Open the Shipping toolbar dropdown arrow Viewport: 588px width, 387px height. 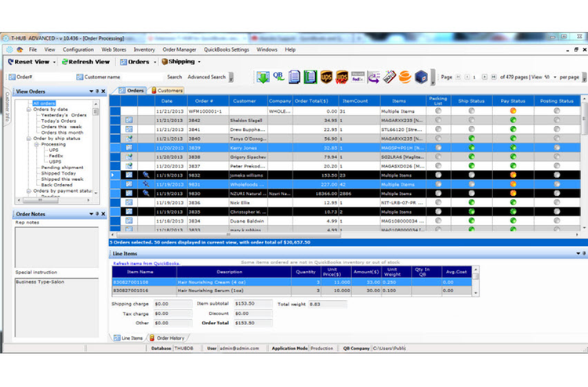(199, 61)
